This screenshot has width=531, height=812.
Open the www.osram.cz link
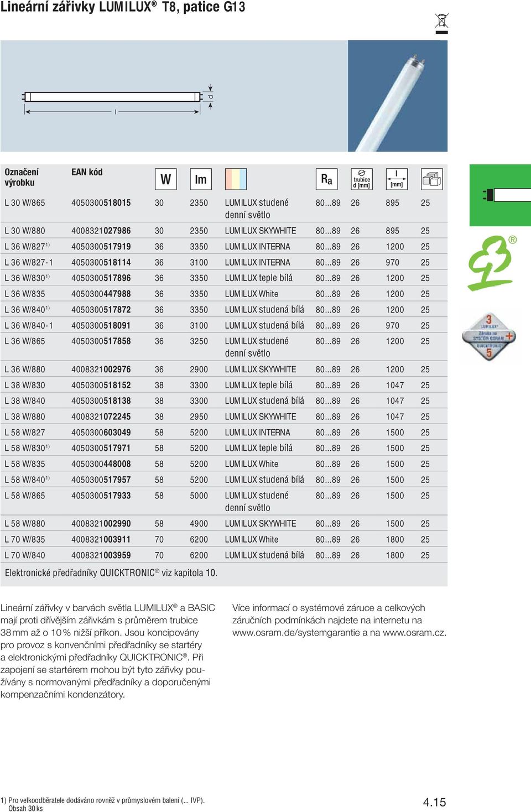pos(414,633)
